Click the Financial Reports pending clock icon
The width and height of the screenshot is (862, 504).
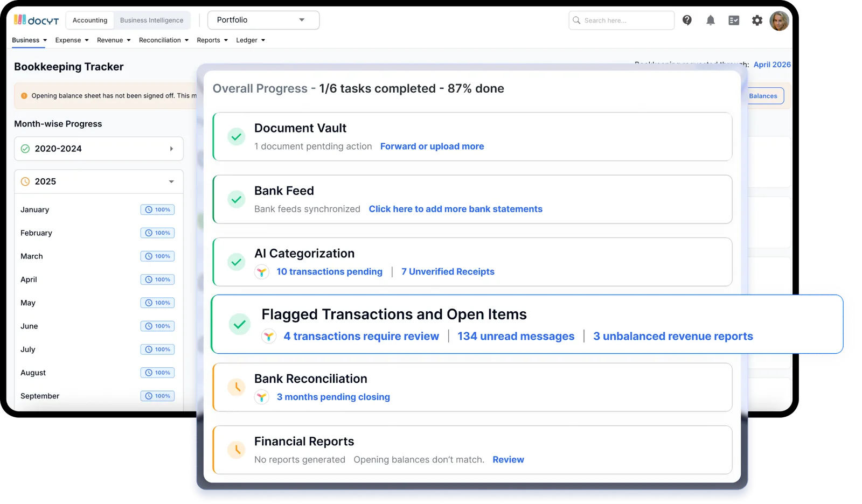pyautogui.click(x=236, y=450)
